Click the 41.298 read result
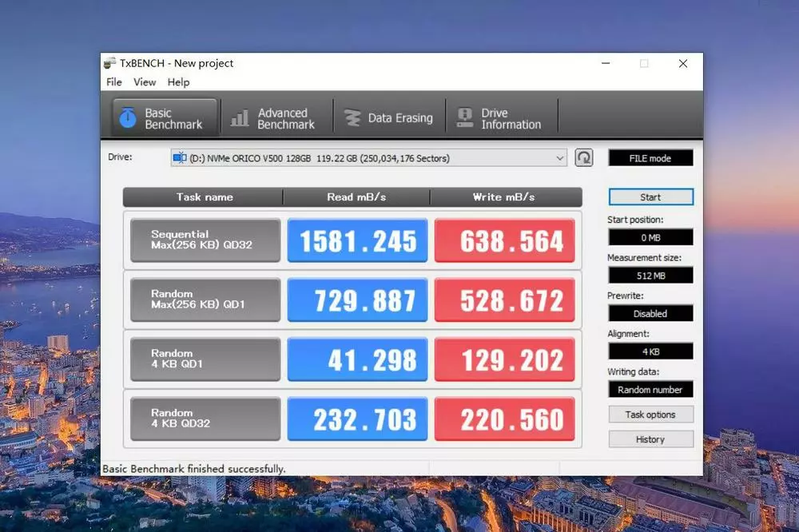This screenshot has height=532, width=799. pyautogui.click(x=357, y=359)
